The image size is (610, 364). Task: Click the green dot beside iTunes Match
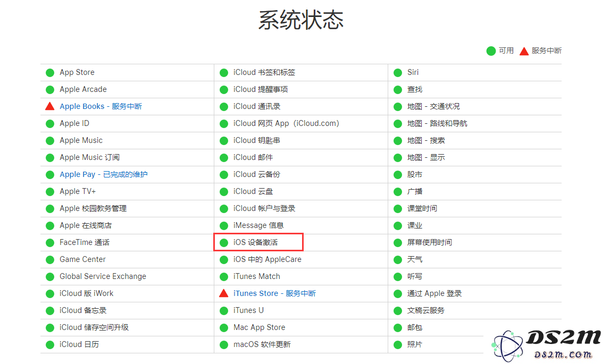pyautogui.click(x=224, y=277)
